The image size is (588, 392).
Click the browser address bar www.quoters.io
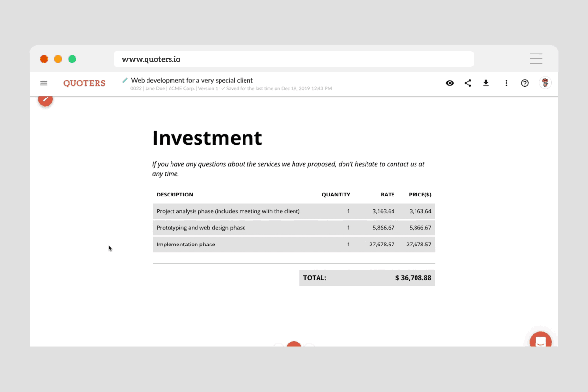tap(294, 59)
